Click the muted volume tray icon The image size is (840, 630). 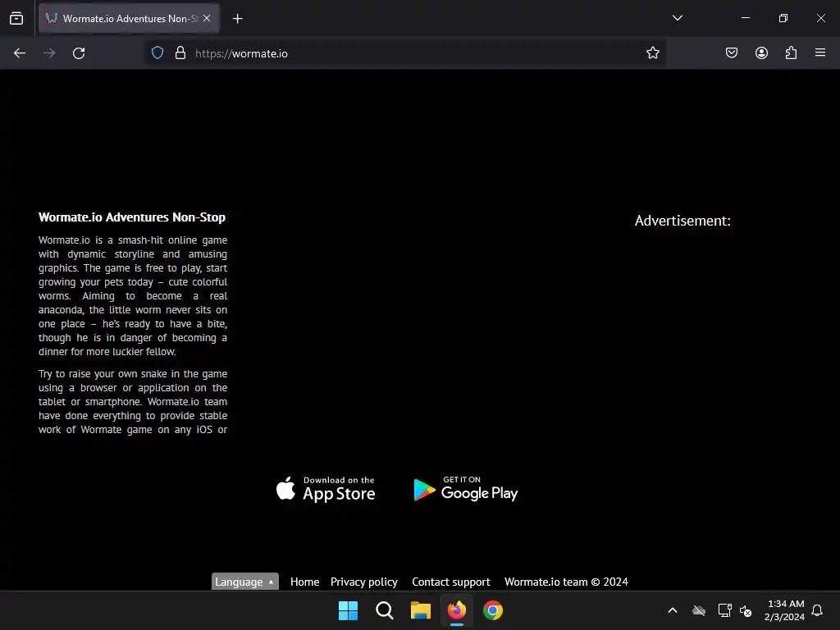[x=746, y=610]
